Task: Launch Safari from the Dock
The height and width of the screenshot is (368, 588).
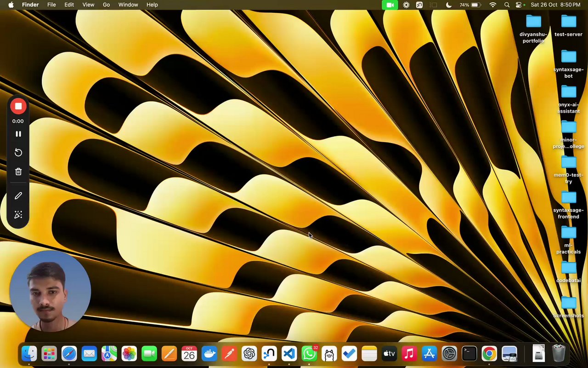Action: pyautogui.click(x=69, y=353)
